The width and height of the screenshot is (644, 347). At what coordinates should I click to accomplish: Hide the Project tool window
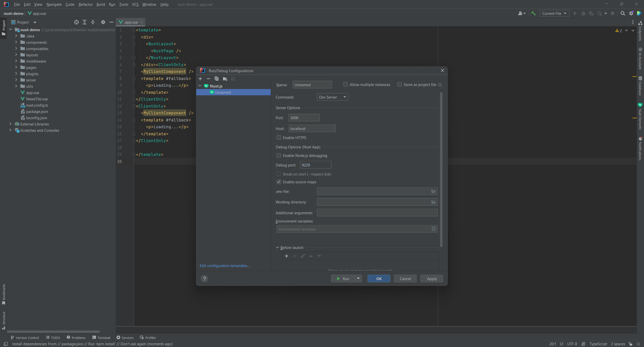point(111,22)
